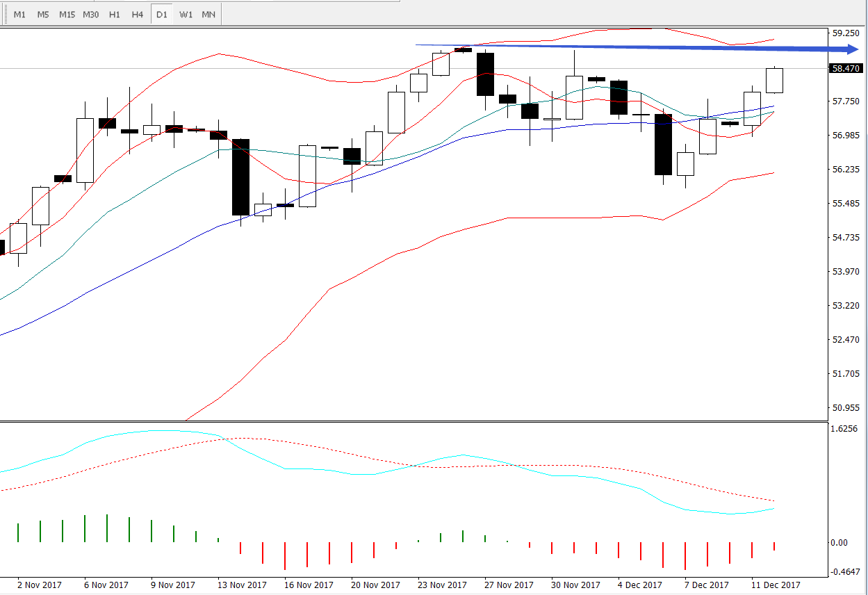Click the 51.705 price scale value
This screenshot has width=868, height=595.
[846, 374]
